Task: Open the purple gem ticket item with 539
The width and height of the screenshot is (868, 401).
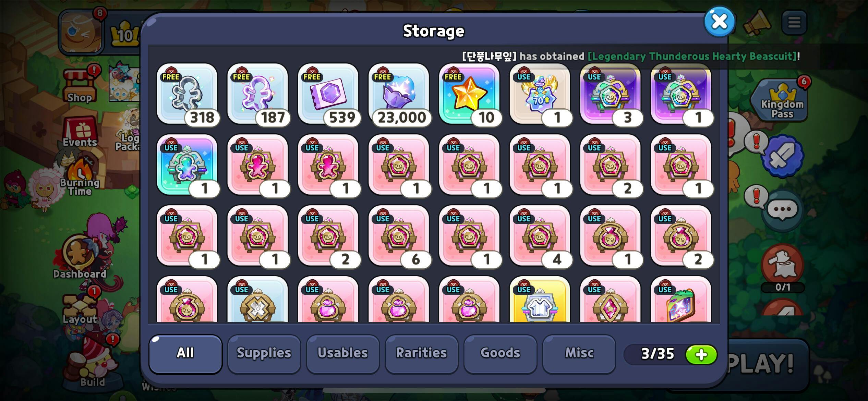Action: point(328,94)
